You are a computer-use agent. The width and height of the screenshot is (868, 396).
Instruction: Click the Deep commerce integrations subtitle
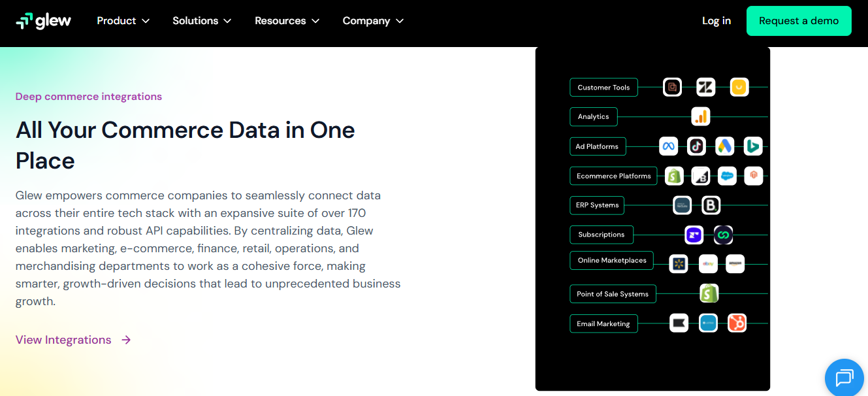tap(89, 97)
